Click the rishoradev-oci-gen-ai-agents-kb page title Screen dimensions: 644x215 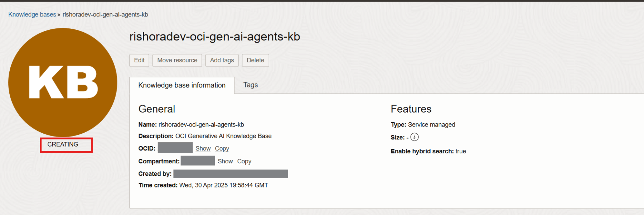point(215,37)
